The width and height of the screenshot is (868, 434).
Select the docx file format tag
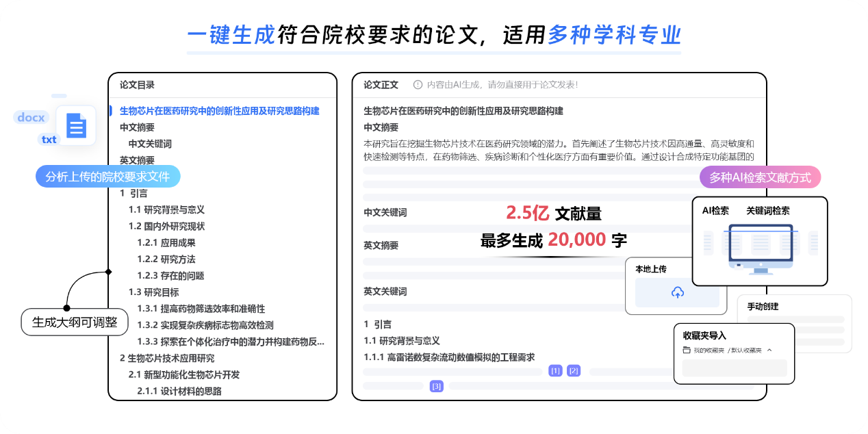coord(31,118)
